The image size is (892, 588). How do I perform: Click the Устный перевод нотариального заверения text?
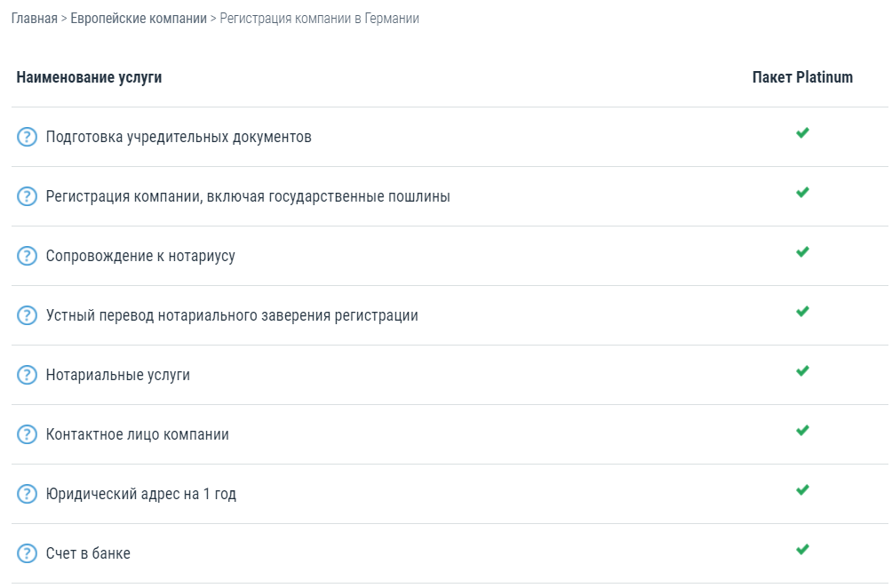[x=232, y=315]
